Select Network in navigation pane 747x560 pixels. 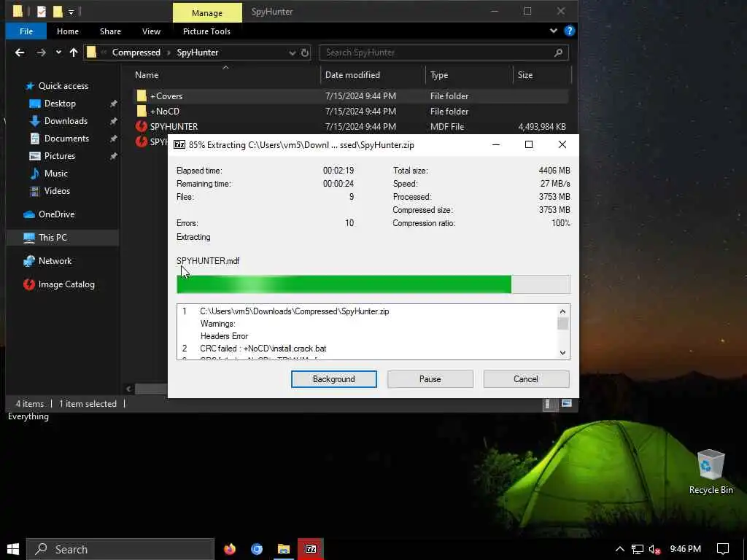point(55,261)
